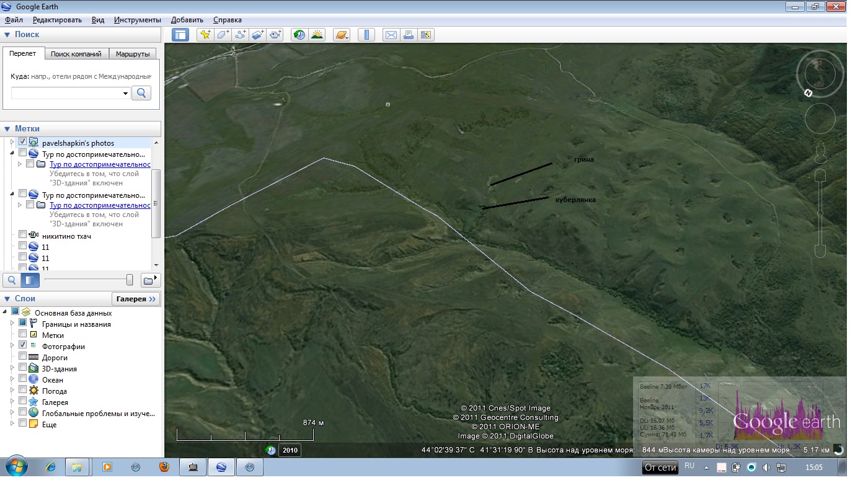Show historical imagery with clock icon
This screenshot has height=488, width=868.
(299, 35)
